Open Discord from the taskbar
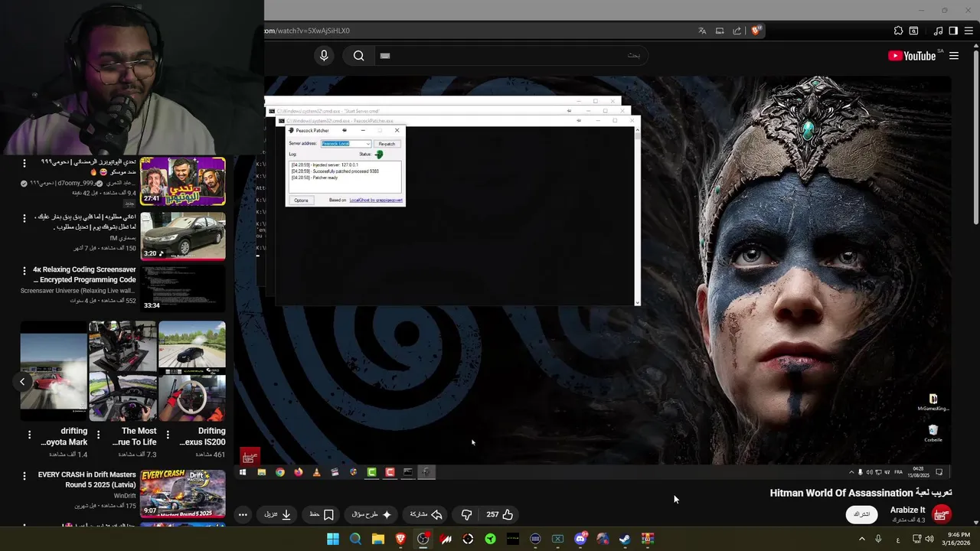980x551 pixels. [x=580, y=539]
